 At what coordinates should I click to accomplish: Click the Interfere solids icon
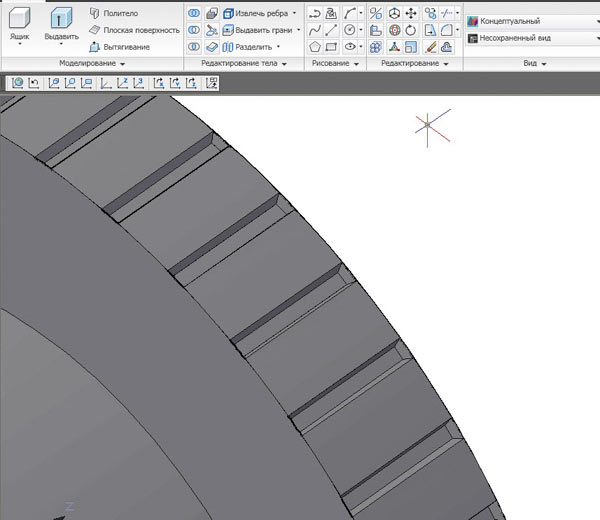(212, 13)
